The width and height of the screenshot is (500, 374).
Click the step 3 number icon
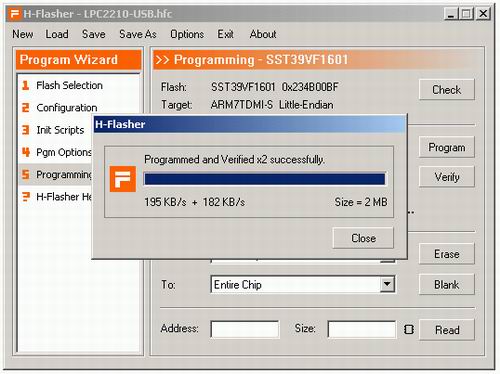point(25,130)
